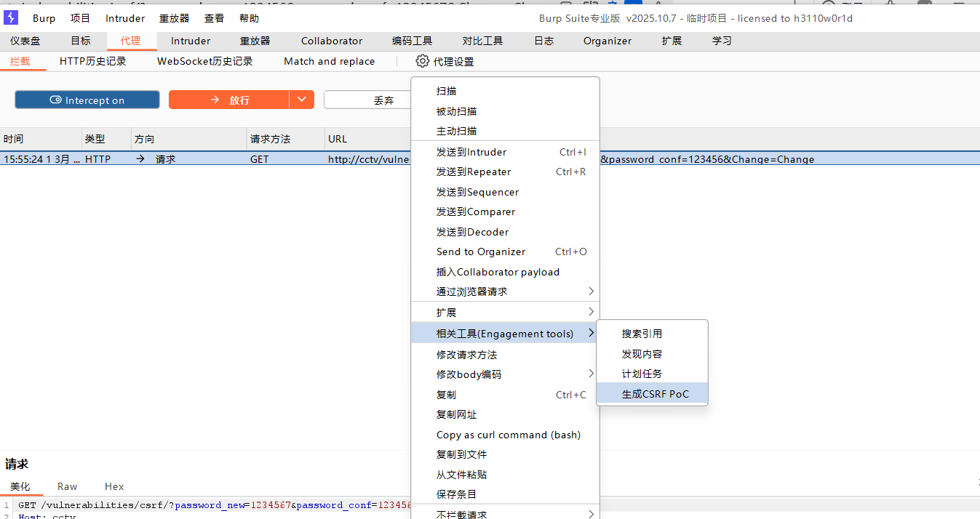Open the 项目 menu
The image size is (980, 519).
[x=81, y=18]
